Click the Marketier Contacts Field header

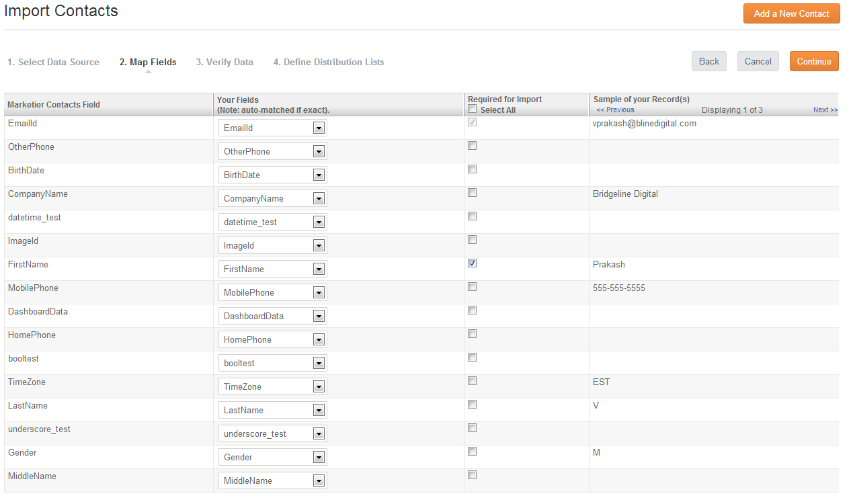point(54,105)
